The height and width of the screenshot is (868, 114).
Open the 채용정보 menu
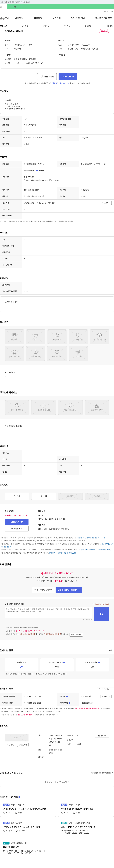[x=19, y=18]
